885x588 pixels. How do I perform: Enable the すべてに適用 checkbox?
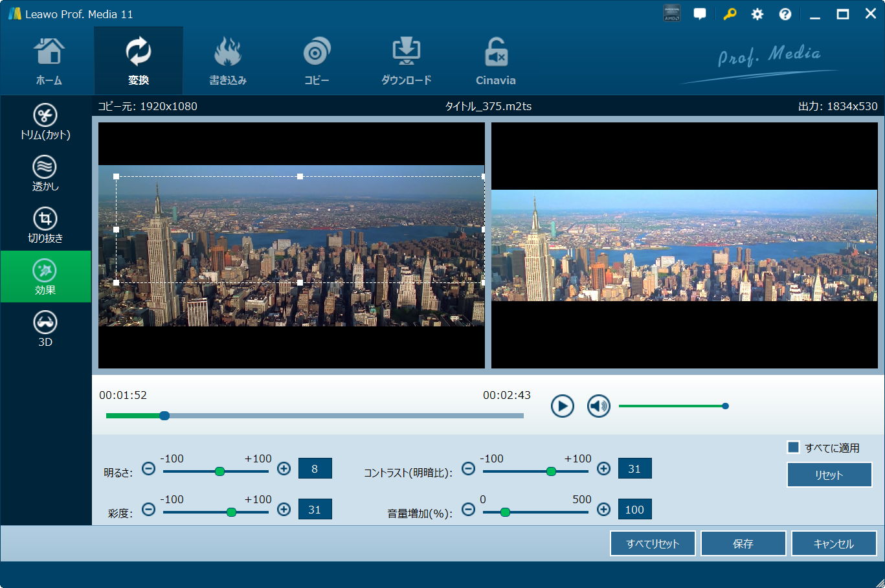pyautogui.click(x=793, y=447)
